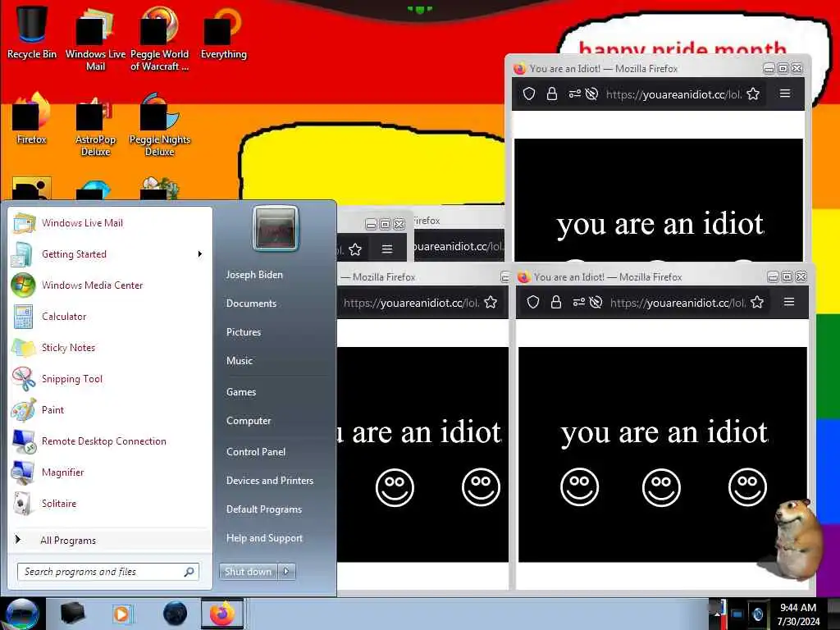Open Paint from Start menu
The height and width of the screenshot is (630, 840).
[x=111, y=410]
